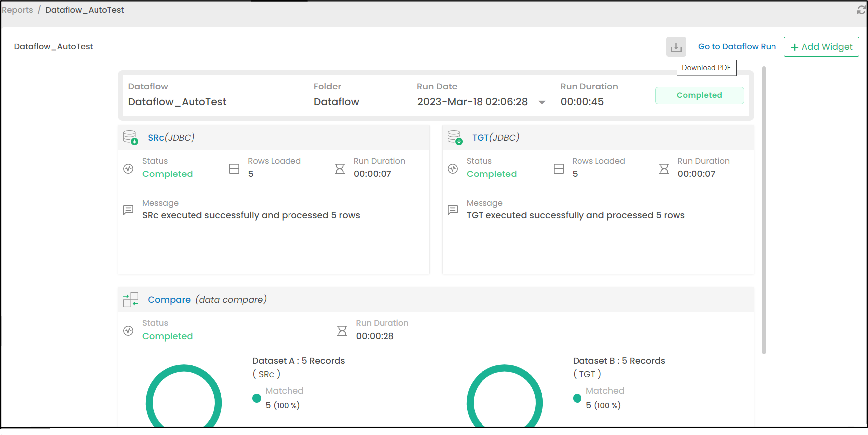Click the TGT Rows Loaded icon

click(x=559, y=169)
